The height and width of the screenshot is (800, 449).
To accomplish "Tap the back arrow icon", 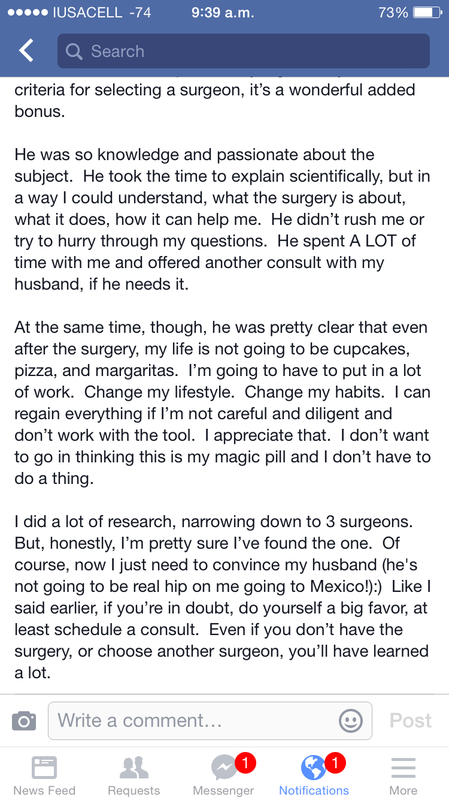I will pyautogui.click(x=26, y=51).
